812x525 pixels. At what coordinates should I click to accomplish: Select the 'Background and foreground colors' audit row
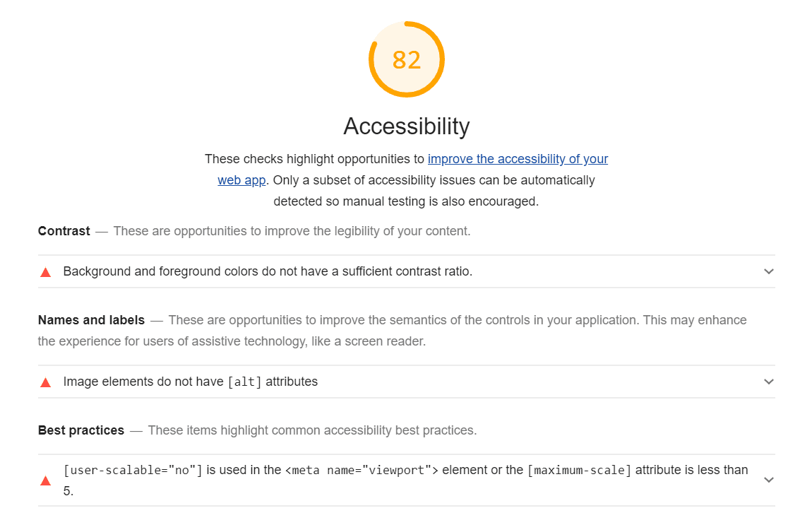407,271
